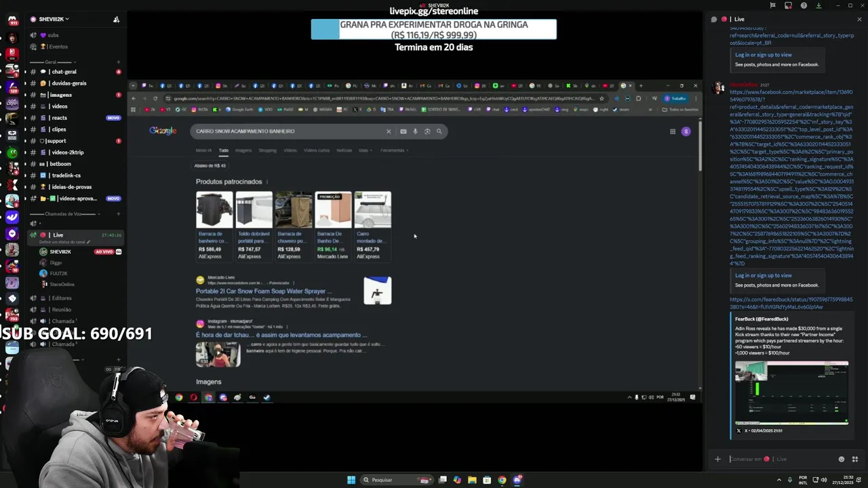Viewport: 868px width, 488px height.
Task: Open File Explorer from the taskbar
Action: (x=472, y=480)
